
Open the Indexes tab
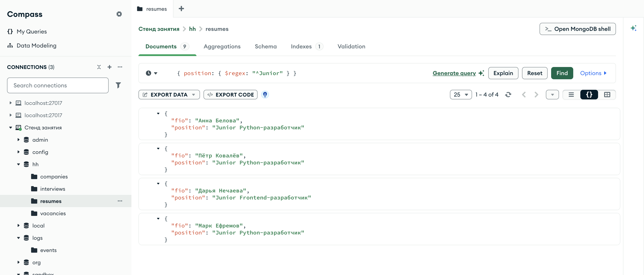[x=307, y=46]
